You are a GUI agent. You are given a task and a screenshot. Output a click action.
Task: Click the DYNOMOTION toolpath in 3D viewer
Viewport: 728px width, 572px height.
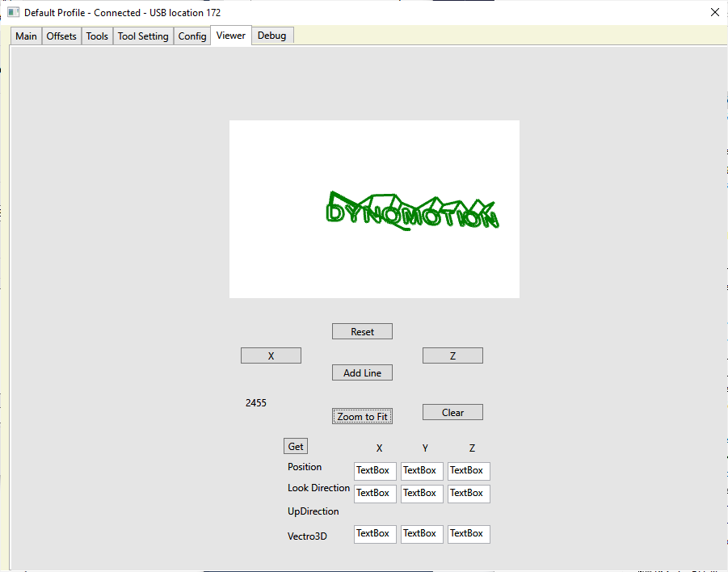412,213
